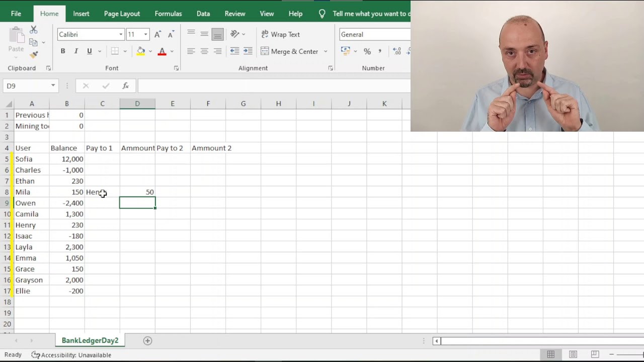Toggle Underline formatting

[90, 51]
